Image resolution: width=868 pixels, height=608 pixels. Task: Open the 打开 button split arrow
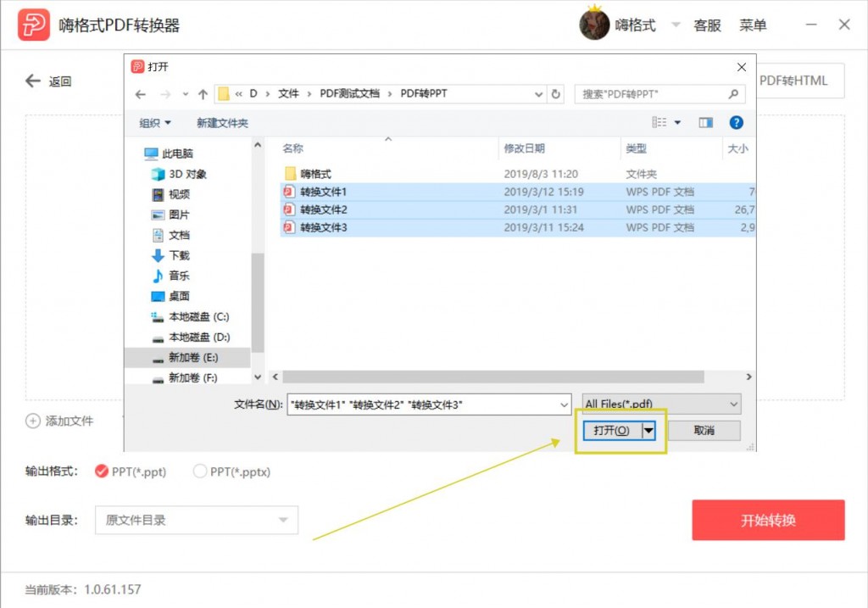pos(648,430)
